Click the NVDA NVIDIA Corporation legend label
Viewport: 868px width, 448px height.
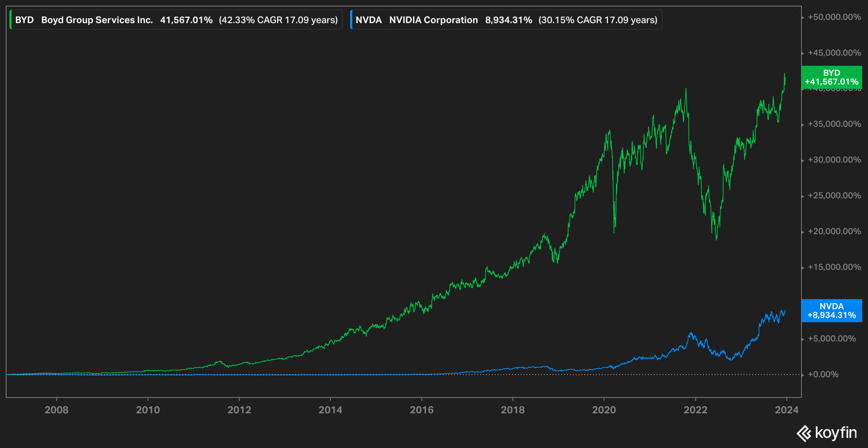tap(506, 20)
